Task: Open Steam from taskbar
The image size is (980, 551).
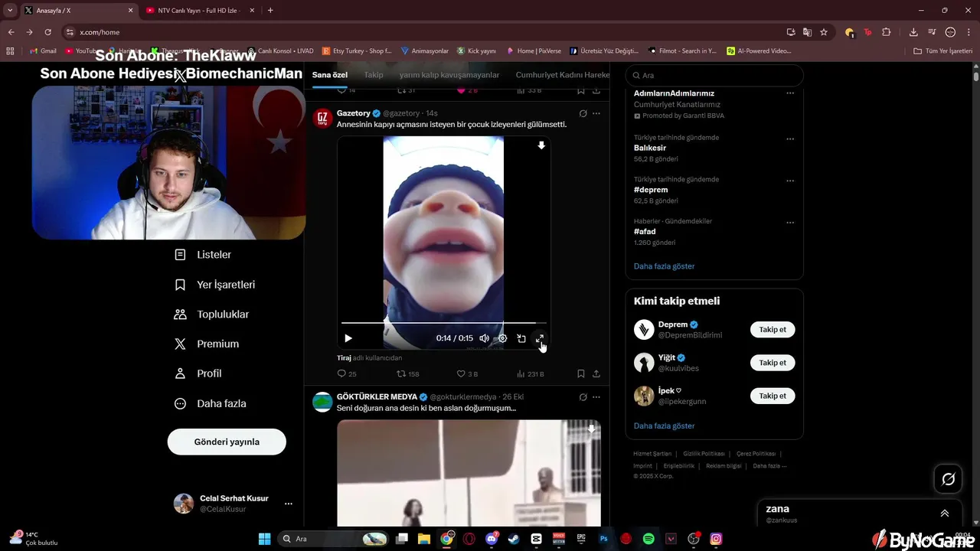Action: point(514,539)
